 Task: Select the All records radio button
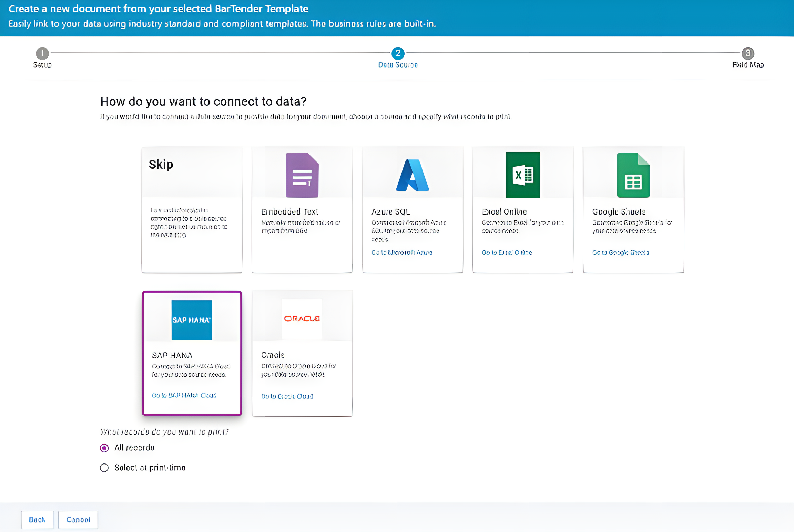click(104, 448)
